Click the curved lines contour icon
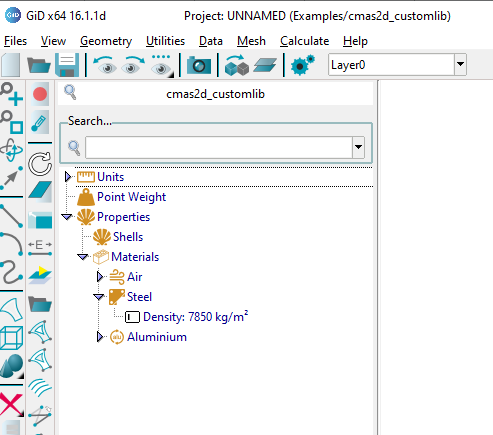The width and height of the screenshot is (493, 435). 40,387
